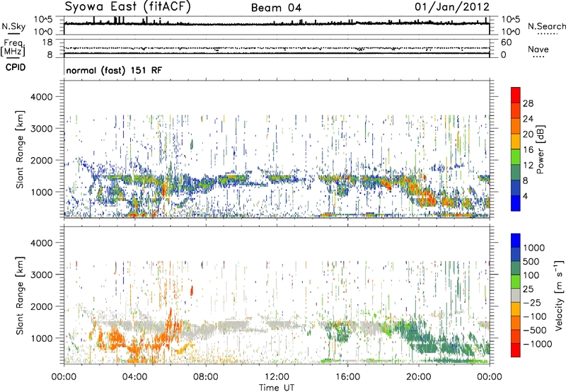This screenshot has width=566, height=392.
Task: Click the light green Power segment between 12 and 16
Action: [516, 157]
